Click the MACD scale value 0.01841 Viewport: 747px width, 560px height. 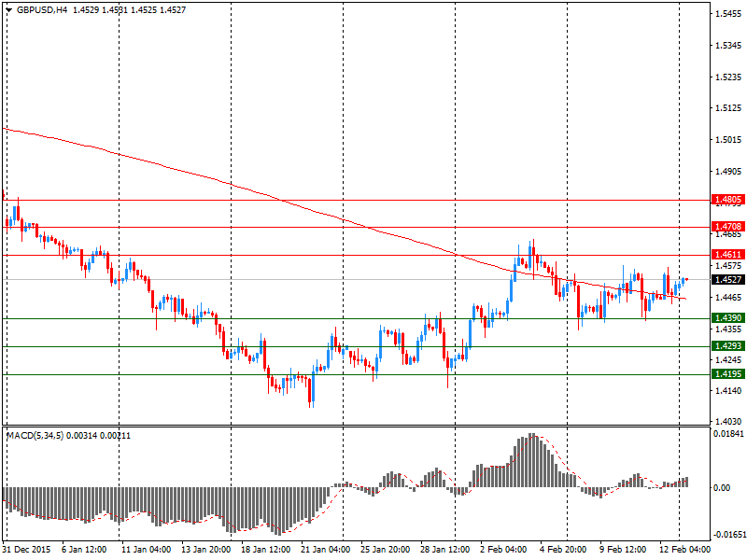click(x=728, y=433)
